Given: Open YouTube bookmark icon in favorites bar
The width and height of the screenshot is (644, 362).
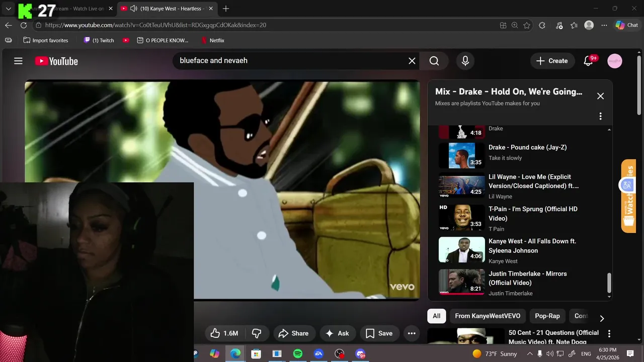Looking at the screenshot, I should [126, 40].
